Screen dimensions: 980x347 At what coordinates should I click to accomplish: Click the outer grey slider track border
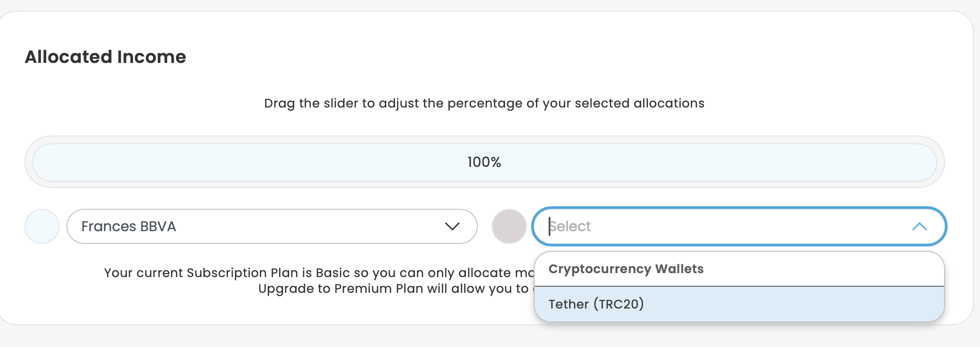484,140
